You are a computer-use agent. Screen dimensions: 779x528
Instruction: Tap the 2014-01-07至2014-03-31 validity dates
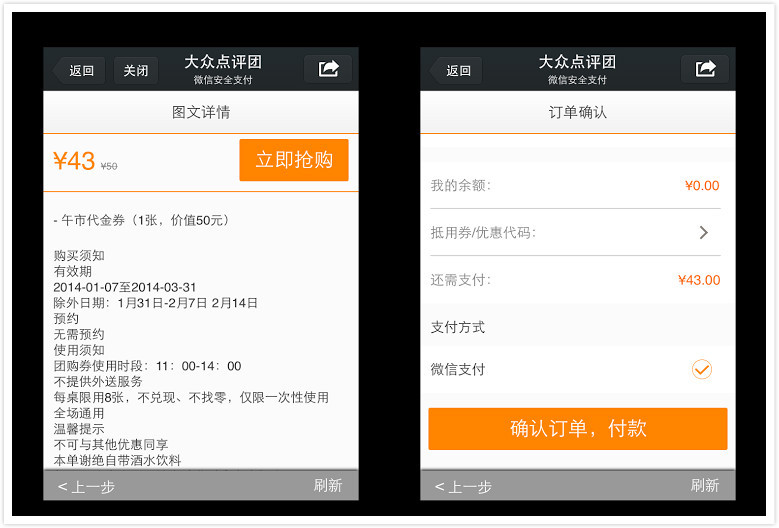pyautogui.click(x=125, y=287)
